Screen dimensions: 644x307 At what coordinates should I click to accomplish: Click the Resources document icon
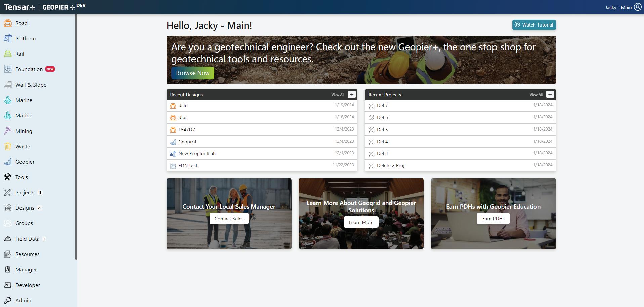coord(8,254)
